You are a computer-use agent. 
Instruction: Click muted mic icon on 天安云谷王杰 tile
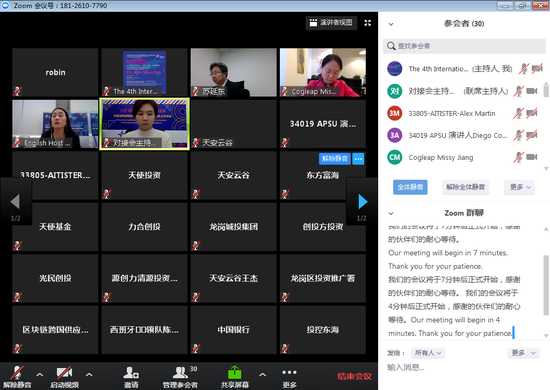(196, 297)
